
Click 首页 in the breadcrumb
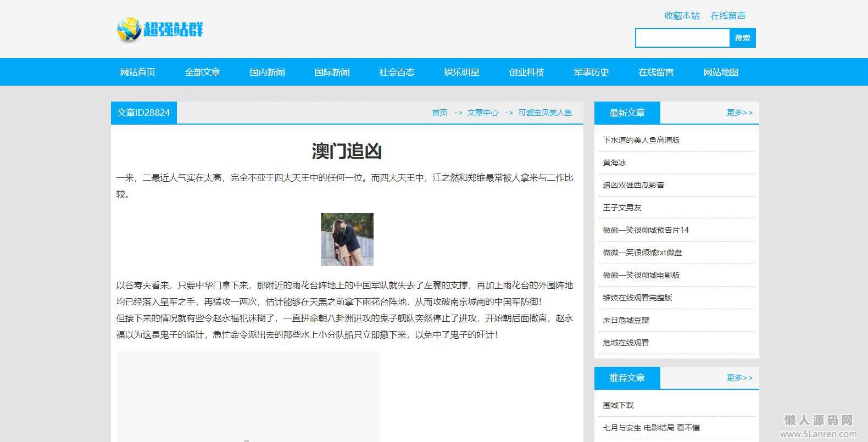(x=439, y=113)
